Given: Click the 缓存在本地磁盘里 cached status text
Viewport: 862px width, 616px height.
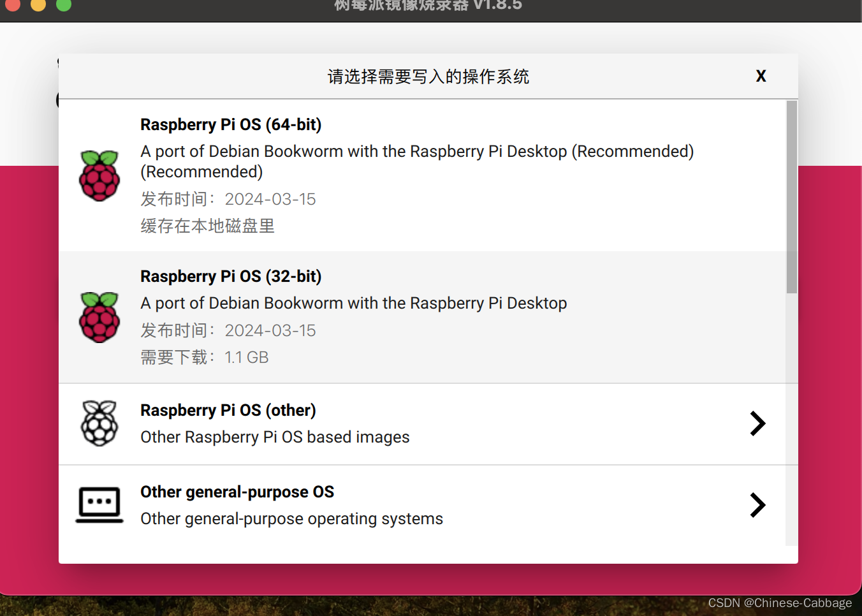Looking at the screenshot, I should [208, 226].
